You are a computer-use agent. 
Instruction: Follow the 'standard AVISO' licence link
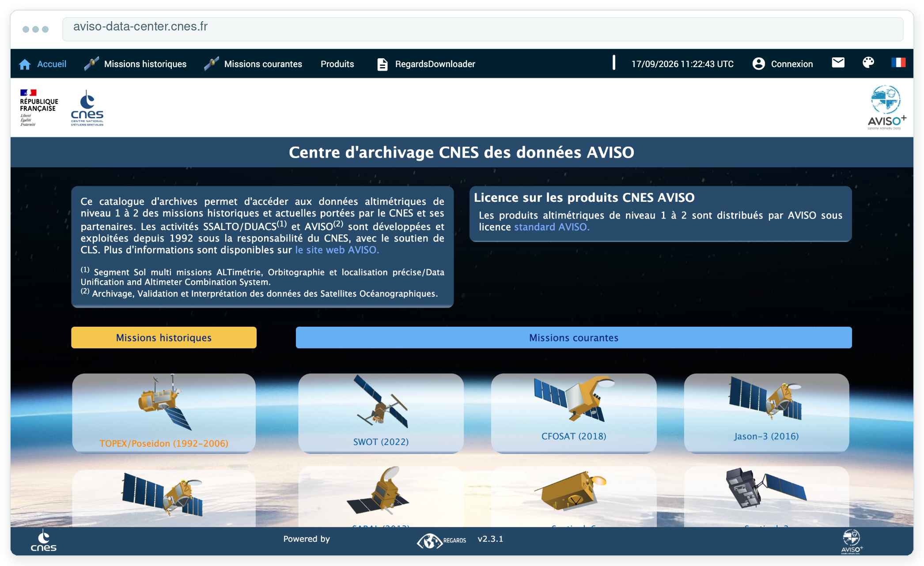(552, 227)
